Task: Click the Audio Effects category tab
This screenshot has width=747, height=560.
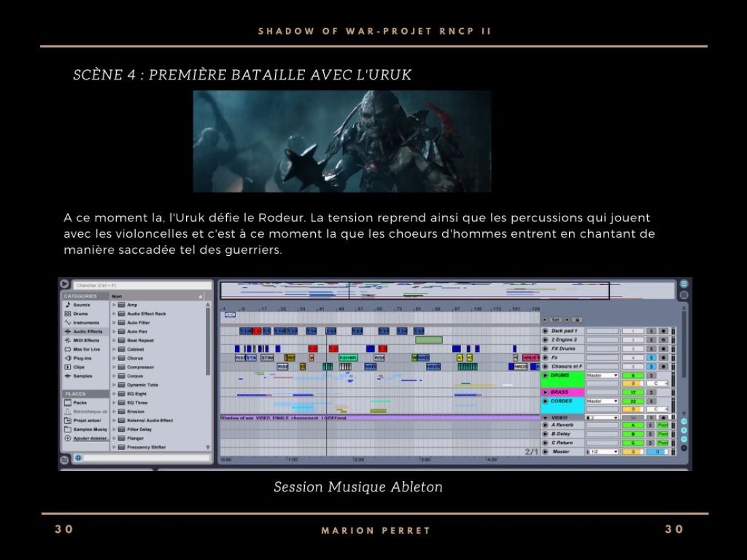Action: 85,331
